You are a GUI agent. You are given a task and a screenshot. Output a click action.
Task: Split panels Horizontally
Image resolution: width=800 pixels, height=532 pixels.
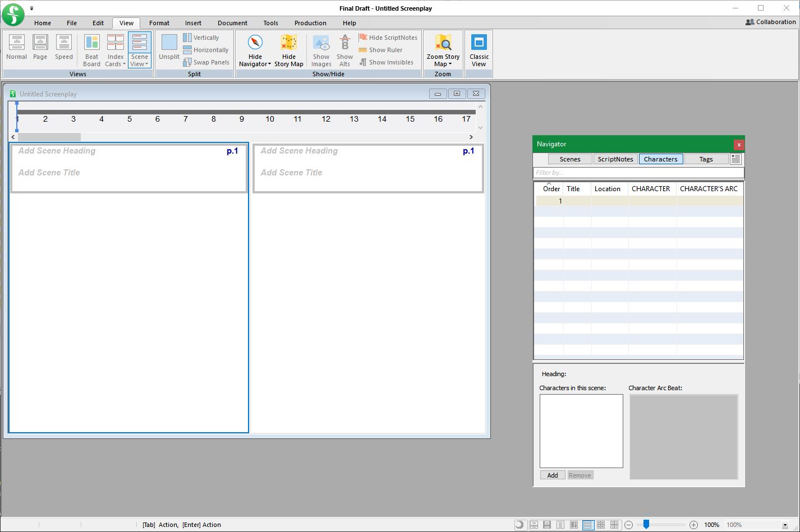click(205, 50)
